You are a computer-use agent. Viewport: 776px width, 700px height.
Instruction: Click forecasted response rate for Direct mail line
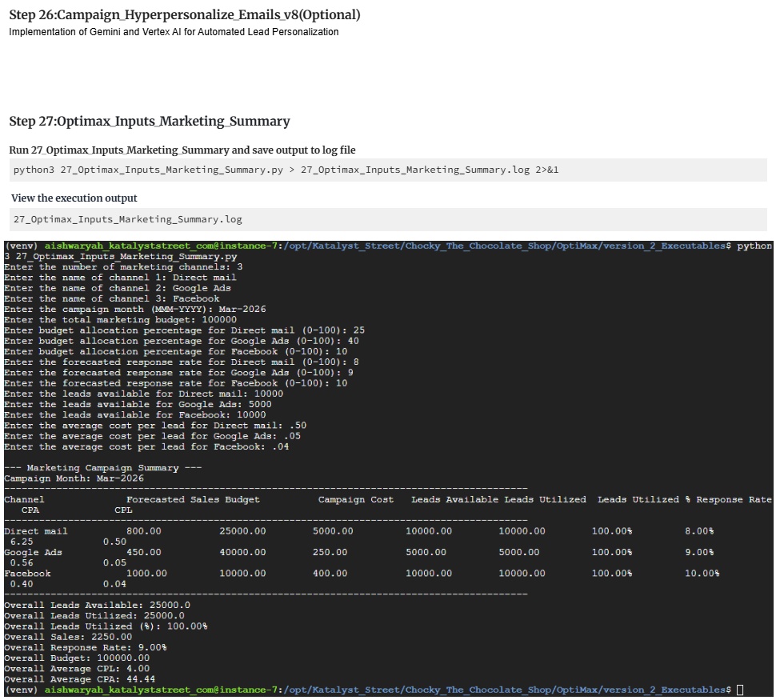tap(182, 362)
